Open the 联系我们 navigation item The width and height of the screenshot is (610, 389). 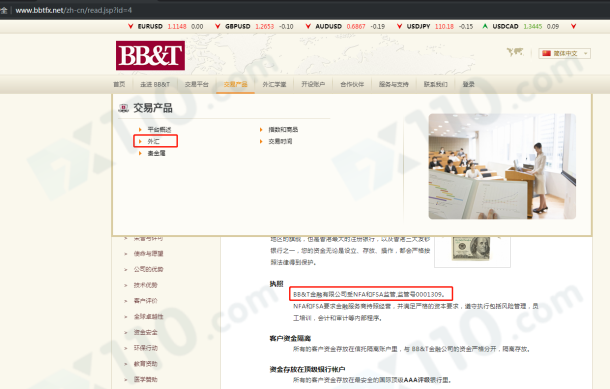[435, 84]
